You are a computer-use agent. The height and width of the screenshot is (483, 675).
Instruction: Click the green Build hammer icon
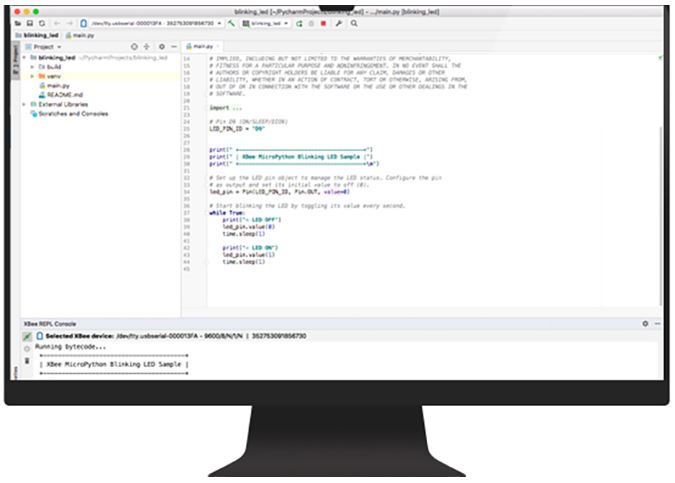[232, 23]
